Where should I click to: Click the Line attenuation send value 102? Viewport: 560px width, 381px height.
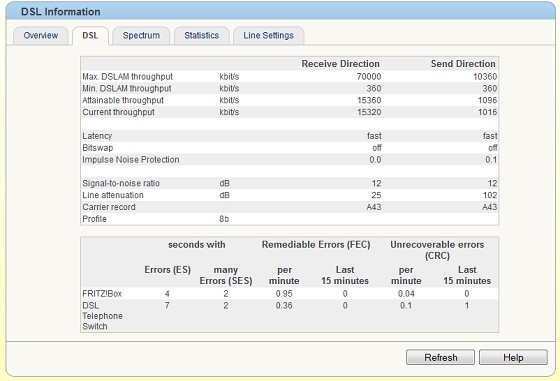[490, 195]
